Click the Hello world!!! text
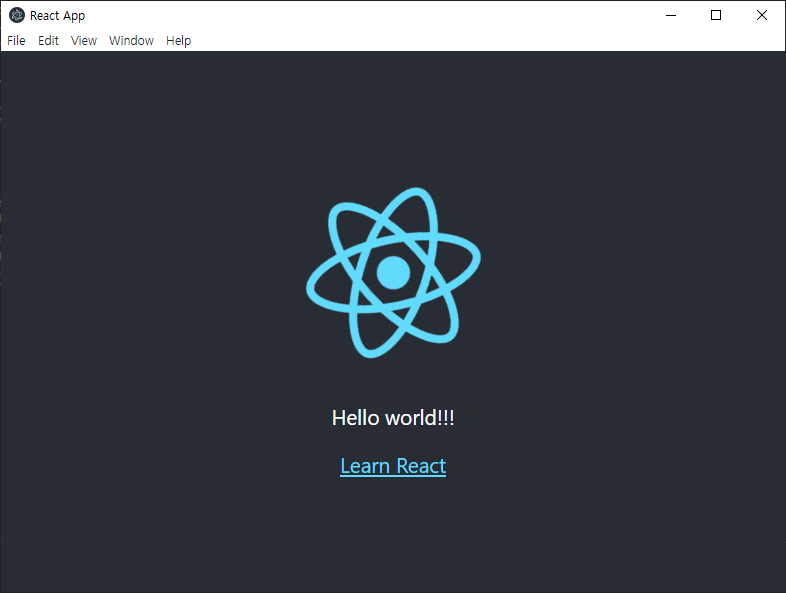 (393, 418)
